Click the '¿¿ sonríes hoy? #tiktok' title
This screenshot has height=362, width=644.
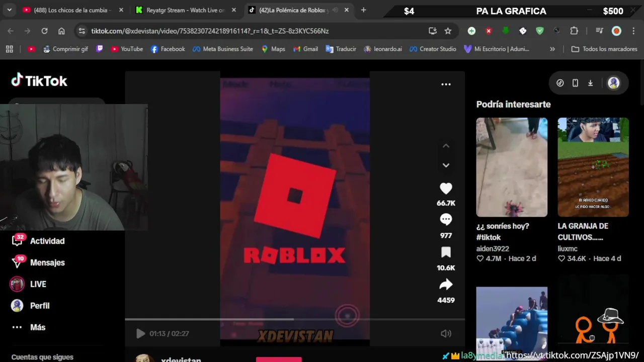(x=503, y=232)
